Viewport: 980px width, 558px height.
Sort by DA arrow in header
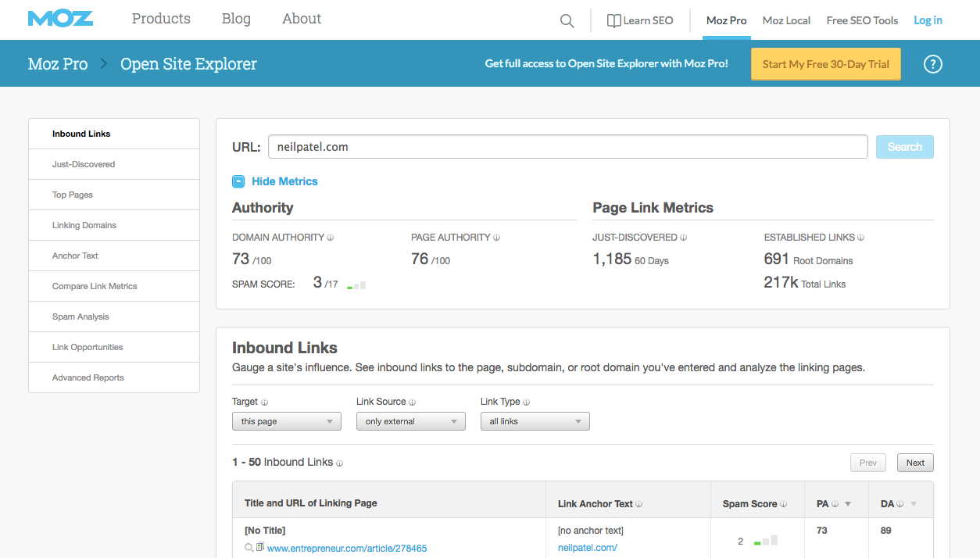point(914,505)
